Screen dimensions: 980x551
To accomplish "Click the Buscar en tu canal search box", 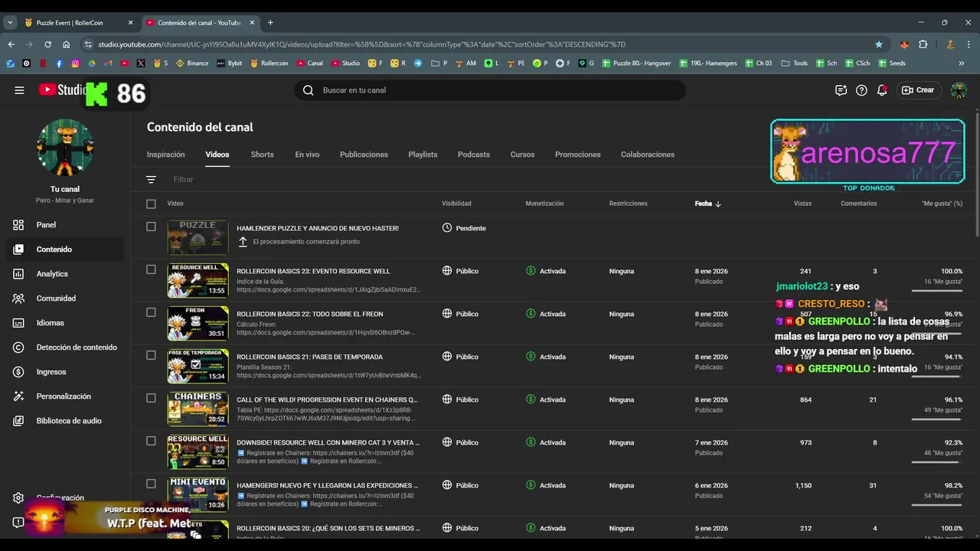I will tap(490, 90).
